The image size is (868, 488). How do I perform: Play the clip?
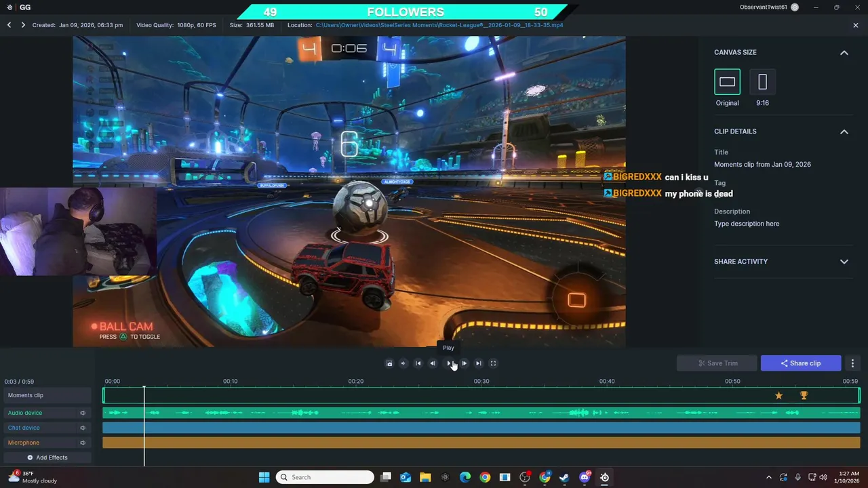tap(448, 363)
